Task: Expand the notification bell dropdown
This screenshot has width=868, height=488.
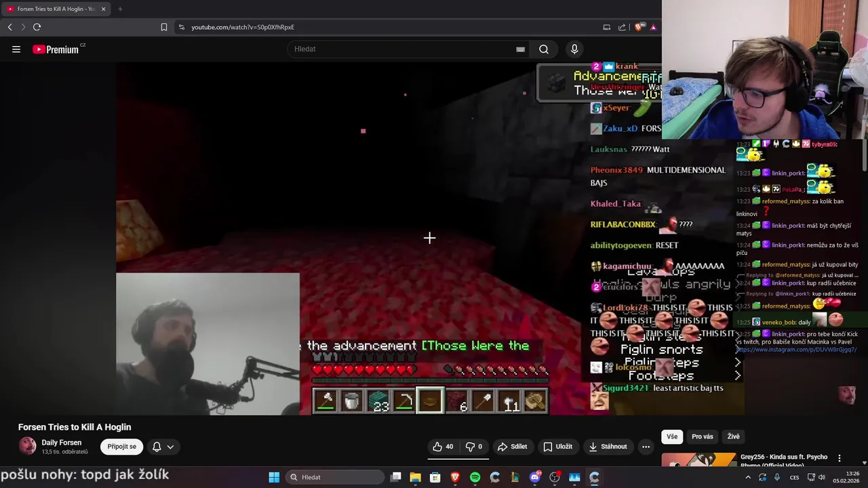Action: coord(163,447)
